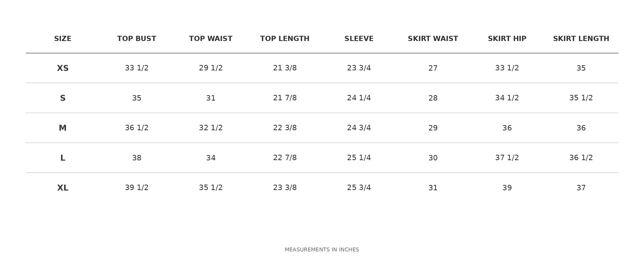Click the XL size row label

[x=63, y=188]
